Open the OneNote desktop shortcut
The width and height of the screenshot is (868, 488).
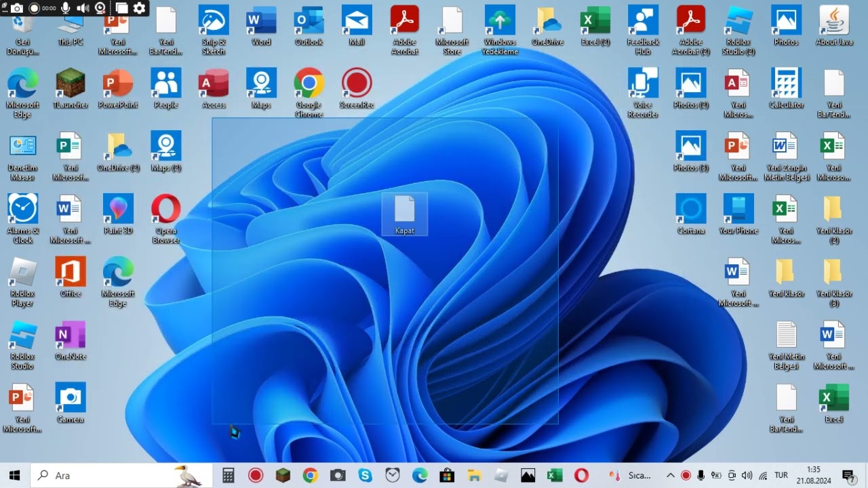point(70,341)
